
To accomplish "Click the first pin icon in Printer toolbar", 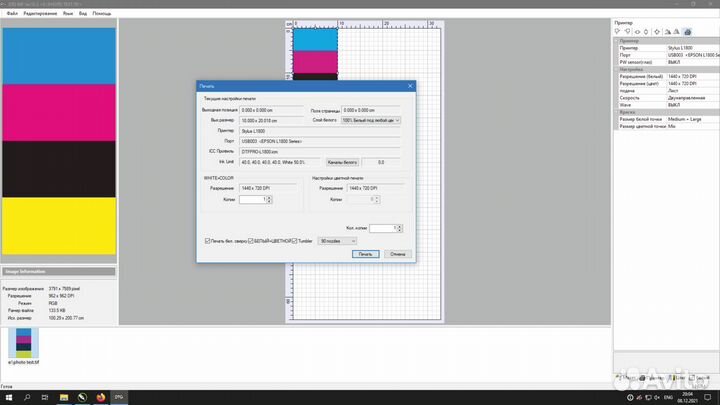I will click(x=618, y=32).
